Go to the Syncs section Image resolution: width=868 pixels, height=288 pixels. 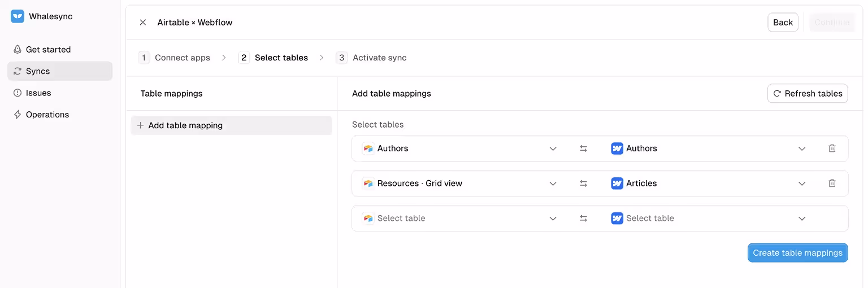[38, 71]
